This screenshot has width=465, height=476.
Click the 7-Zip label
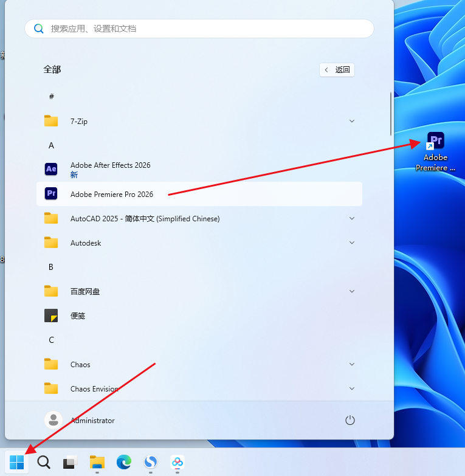pos(79,122)
